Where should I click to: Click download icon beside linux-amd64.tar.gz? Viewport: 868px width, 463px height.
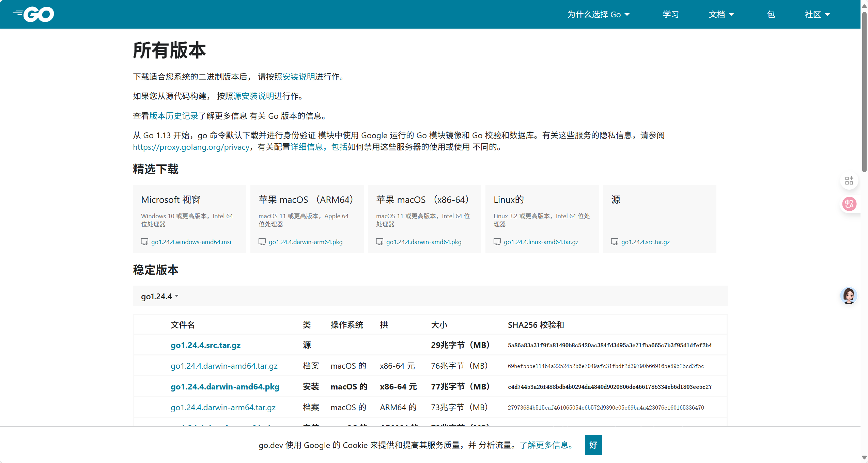pos(497,242)
